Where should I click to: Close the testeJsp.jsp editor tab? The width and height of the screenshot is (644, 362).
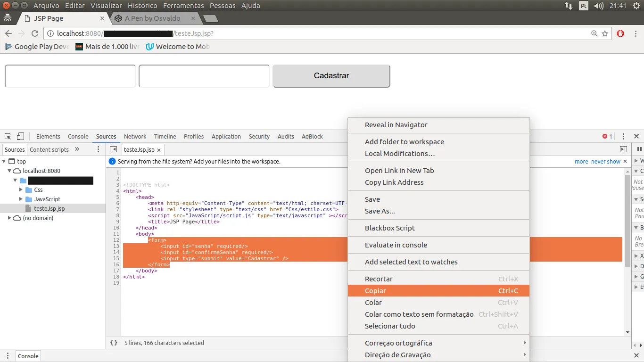coord(159,150)
